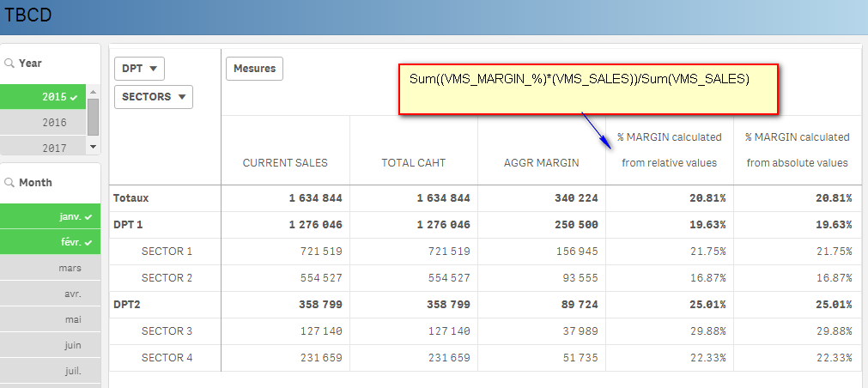Click the Mesures button

point(254,69)
